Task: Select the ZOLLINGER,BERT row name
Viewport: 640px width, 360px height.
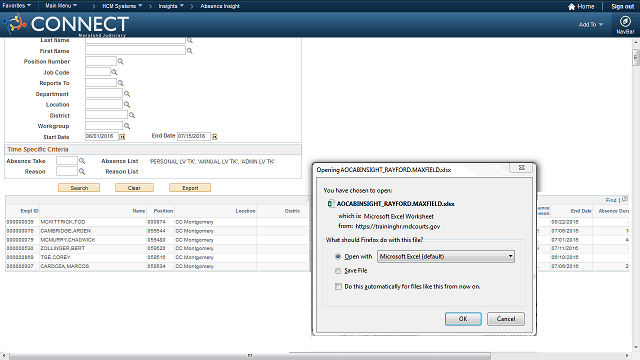Action: 62,248
